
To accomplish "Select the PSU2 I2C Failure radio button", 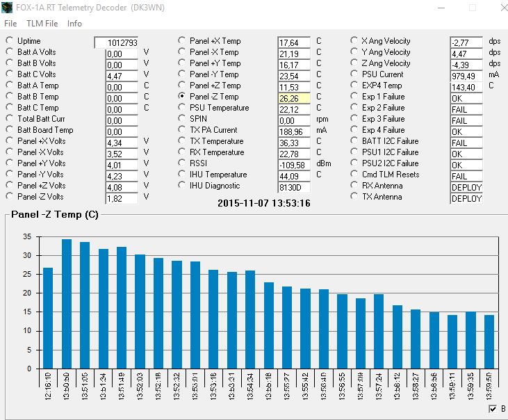I will [354, 163].
